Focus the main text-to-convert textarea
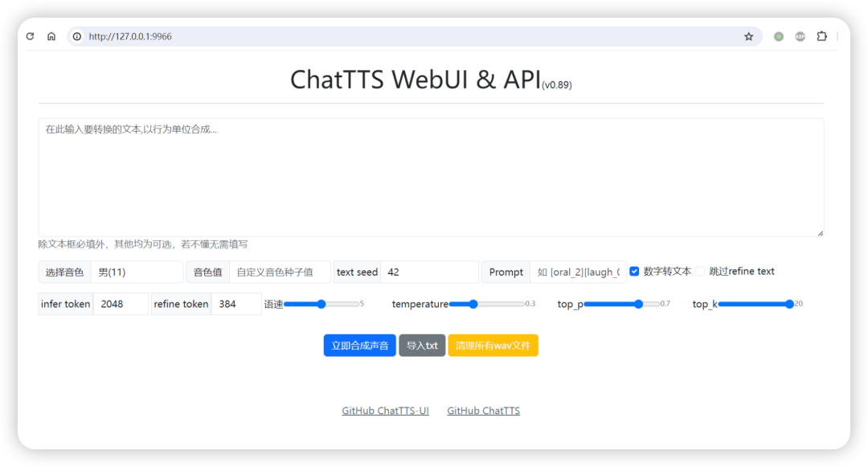Image resolution: width=868 pixels, height=467 pixels. click(431, 177)
